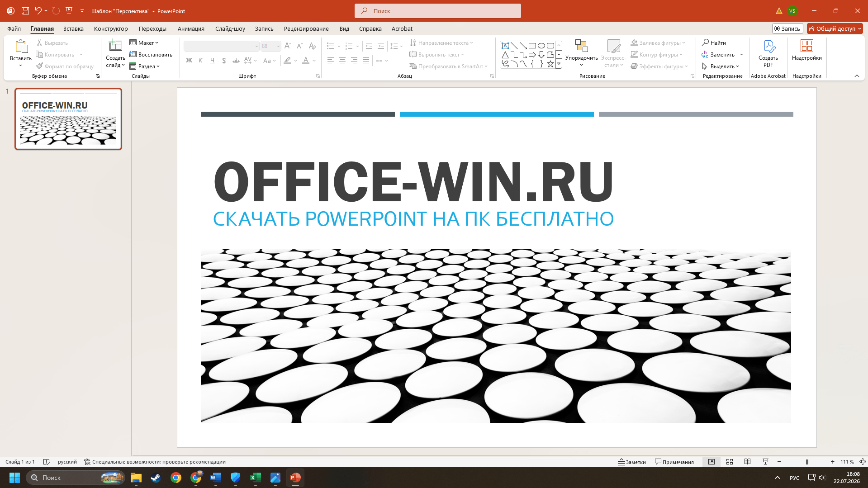Image resolution: width=868 pixels, height=488 pixels.
Task: Select the oval shape in gallery
Action: tap(541, 46)
